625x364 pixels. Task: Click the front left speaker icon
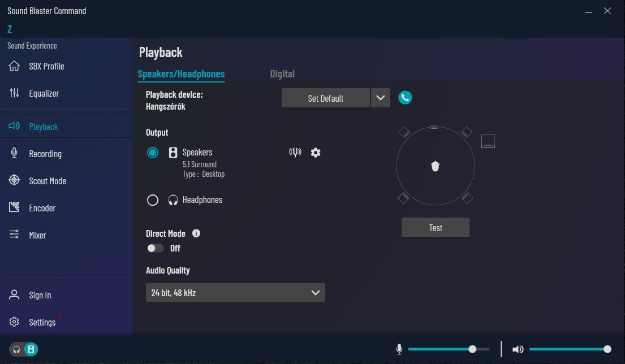click(404, 132)
